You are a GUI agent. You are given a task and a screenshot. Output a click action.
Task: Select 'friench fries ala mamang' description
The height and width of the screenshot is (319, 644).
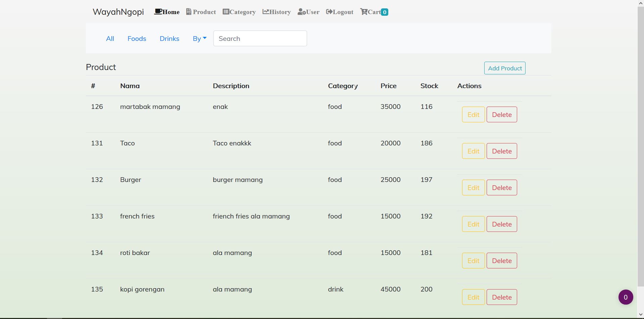pos(251,216)
